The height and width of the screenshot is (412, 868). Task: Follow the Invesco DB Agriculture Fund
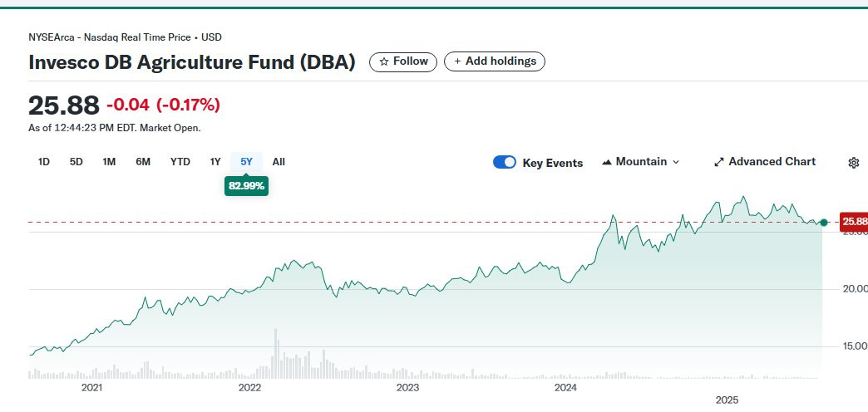coord(403,62)
